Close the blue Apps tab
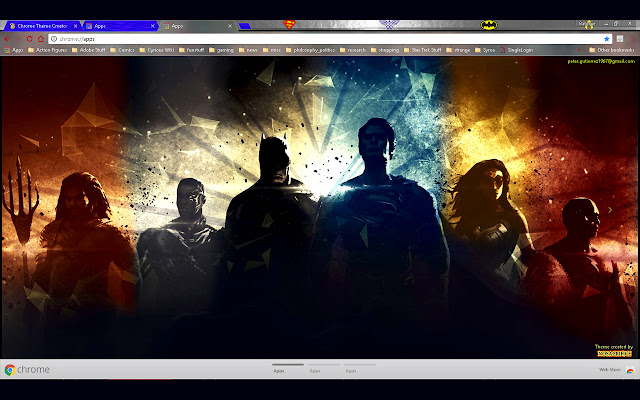 [x=153, y=26]
